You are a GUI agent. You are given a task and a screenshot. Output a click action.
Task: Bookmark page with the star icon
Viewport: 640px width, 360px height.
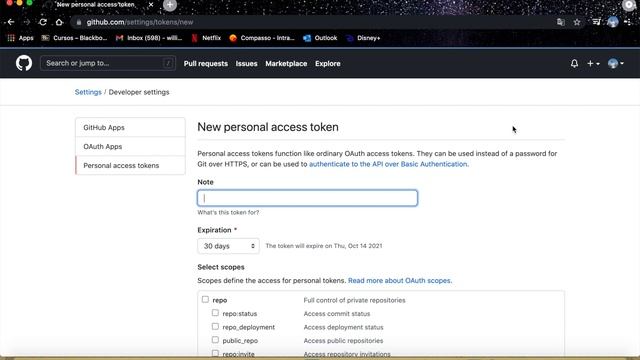pyautogui.click(x=577, y=22)
